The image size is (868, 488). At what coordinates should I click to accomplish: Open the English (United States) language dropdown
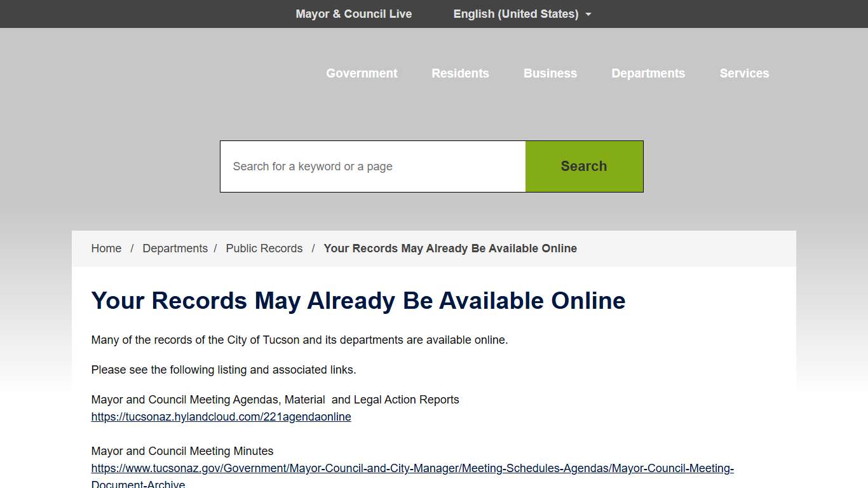point(515,14)
